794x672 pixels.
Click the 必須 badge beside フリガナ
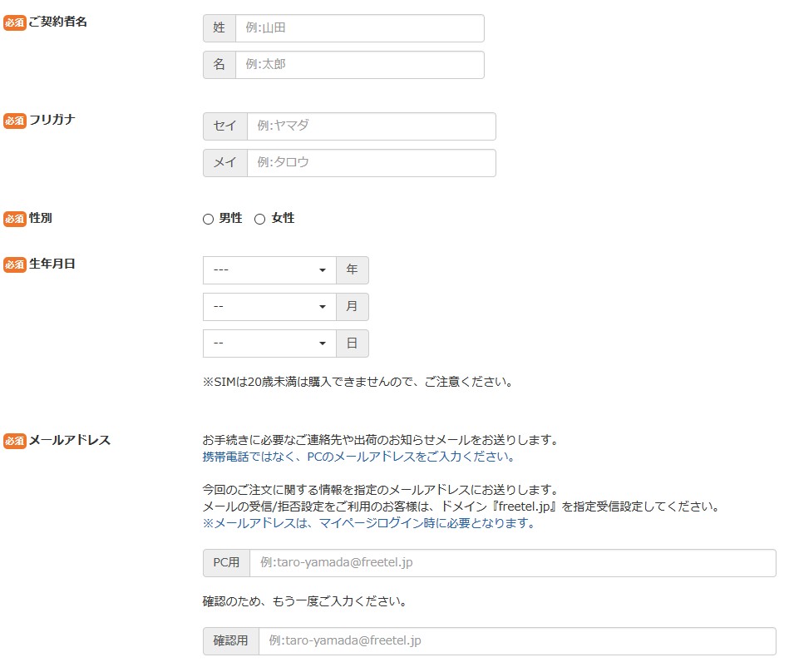[15, 121]
